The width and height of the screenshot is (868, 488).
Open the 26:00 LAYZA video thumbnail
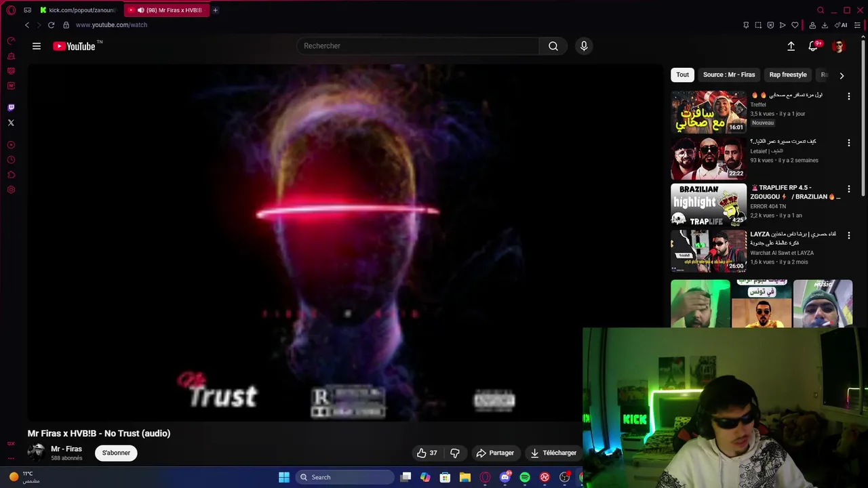coord(709,251)
